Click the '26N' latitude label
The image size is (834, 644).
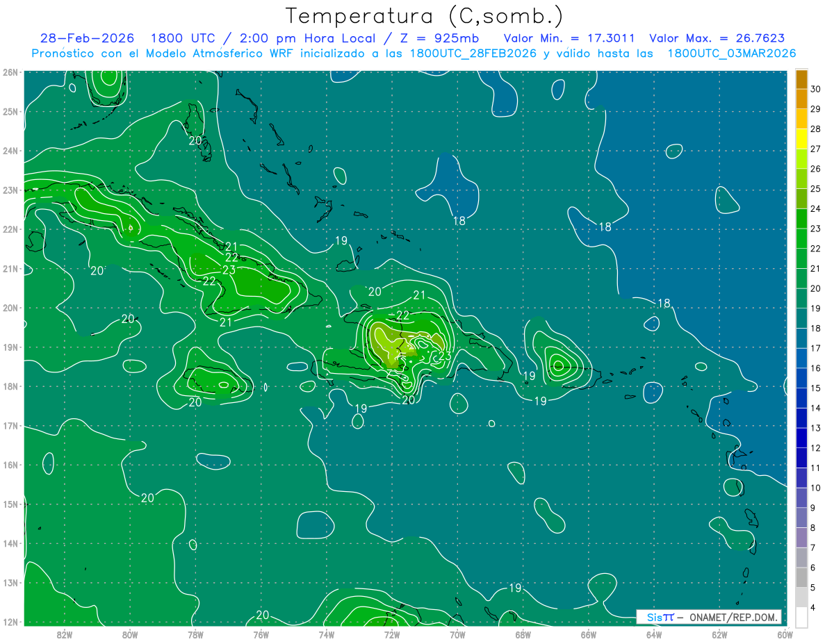(x=10, y=72)
